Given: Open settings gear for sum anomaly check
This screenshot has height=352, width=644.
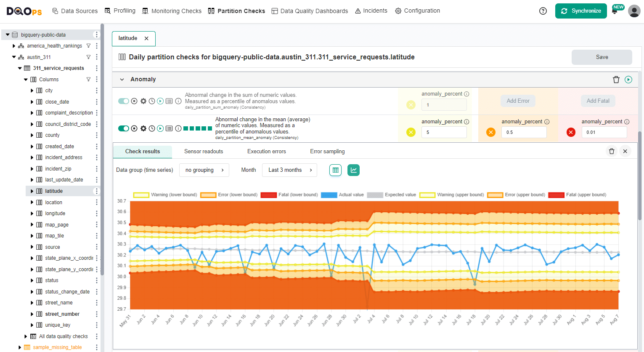Looking at the screenshot, I should (143, 101).
